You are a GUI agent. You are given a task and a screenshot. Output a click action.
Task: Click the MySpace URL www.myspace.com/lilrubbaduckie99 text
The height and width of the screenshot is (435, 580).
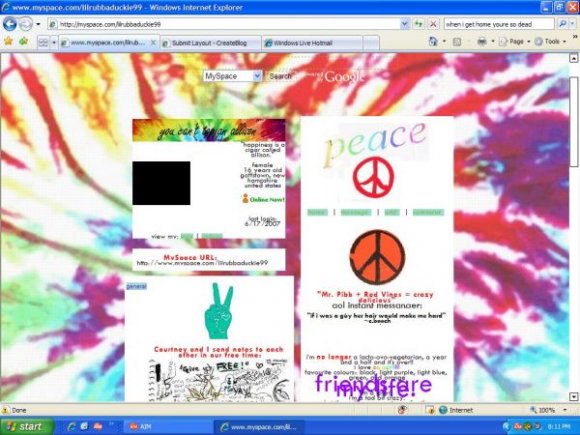(202, 263)
